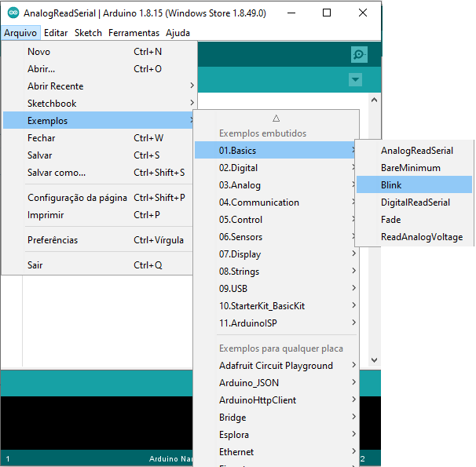Image resolution: width=476 pixels, height=467 pixels.
Task: Expand 07.Display examples
Action: [276, 254]
